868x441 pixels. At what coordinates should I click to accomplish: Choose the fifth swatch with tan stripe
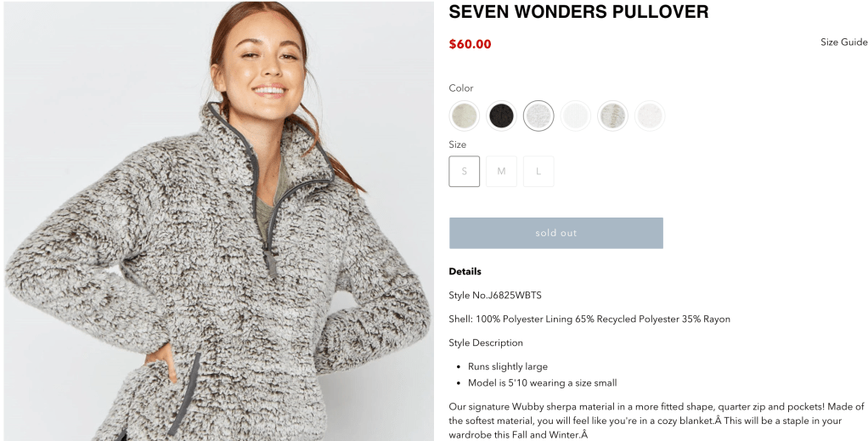point(612,116)
